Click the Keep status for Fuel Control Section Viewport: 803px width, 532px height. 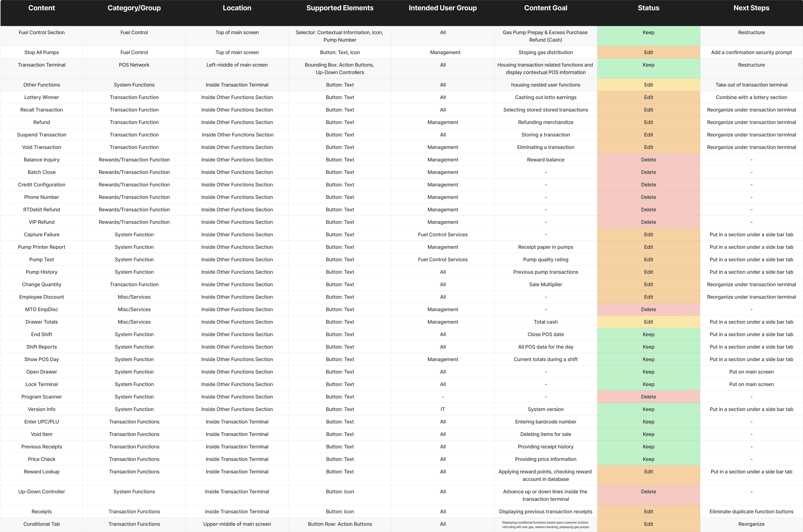pyautogui.click(x=648, y=36)
